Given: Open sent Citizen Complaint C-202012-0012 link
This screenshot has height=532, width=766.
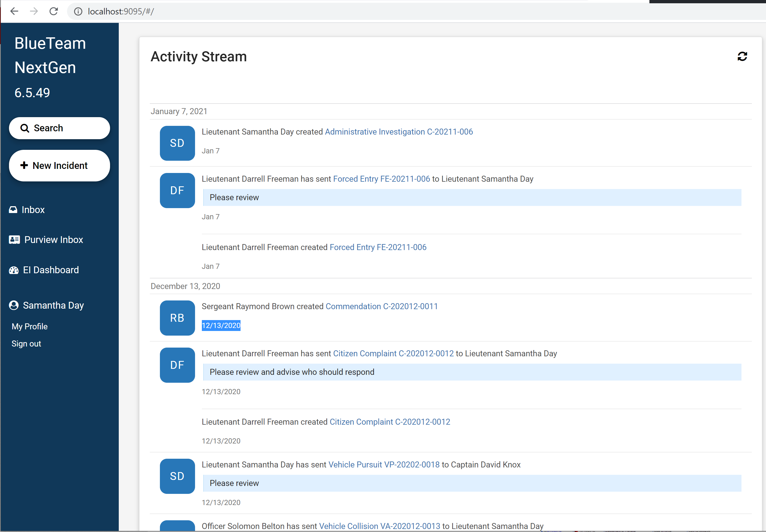Looking at the screenshot, I should point(393,353).
